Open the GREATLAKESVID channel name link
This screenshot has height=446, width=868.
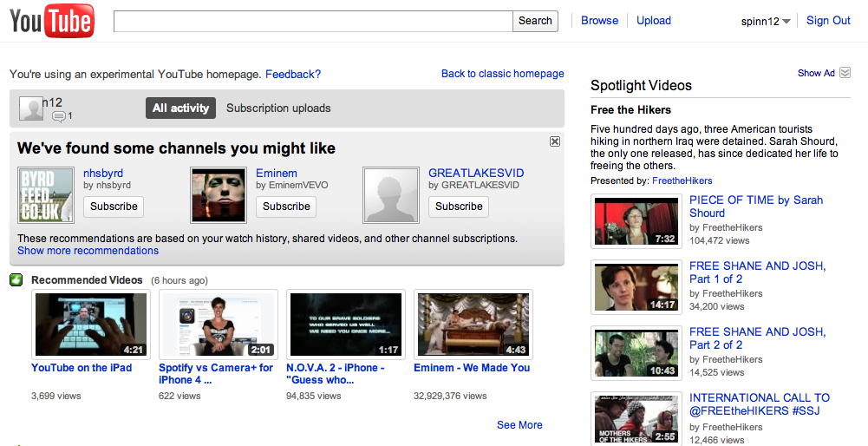[476, 173]
